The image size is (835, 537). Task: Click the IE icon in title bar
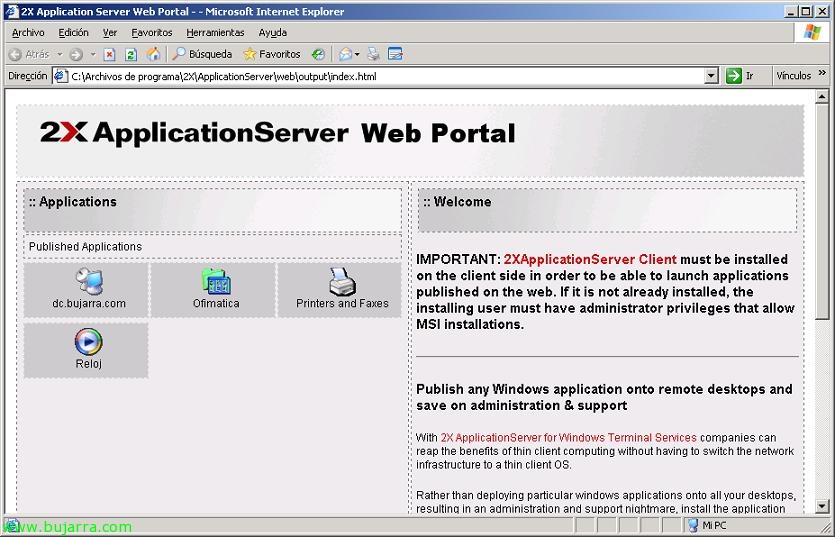pos(11,11)
